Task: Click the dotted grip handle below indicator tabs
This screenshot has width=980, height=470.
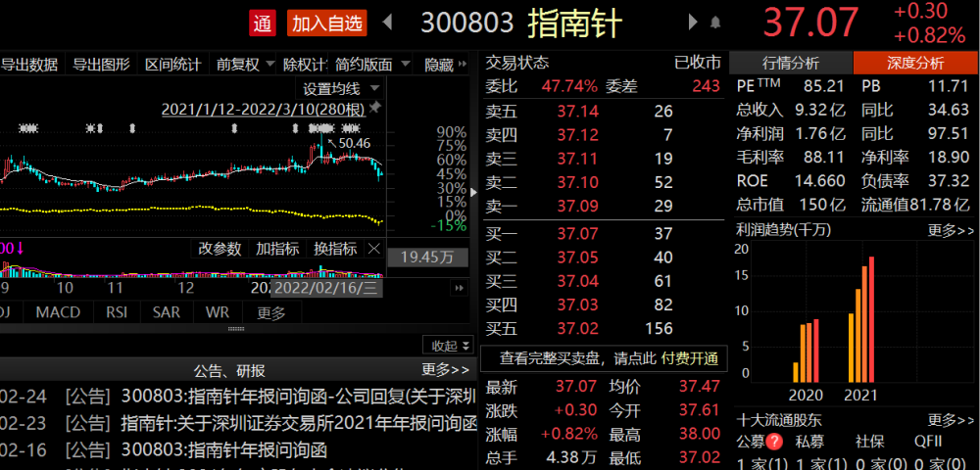Action: coord(235,328)
